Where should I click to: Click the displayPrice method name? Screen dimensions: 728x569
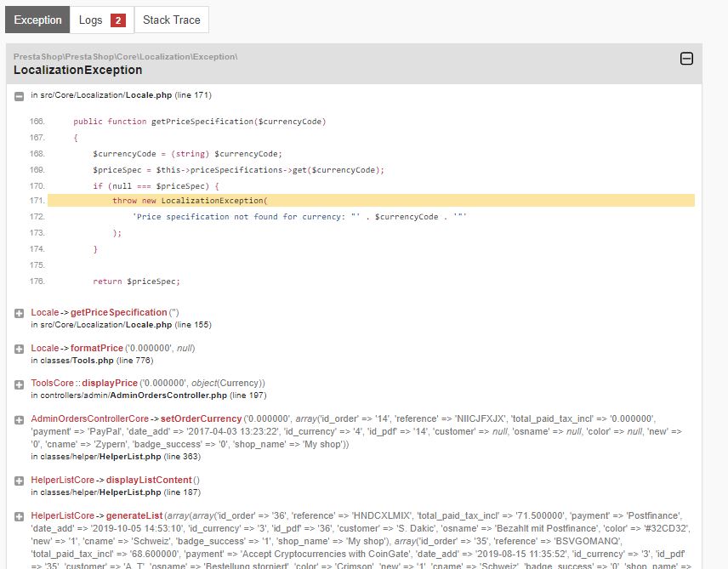coord(110,384)
